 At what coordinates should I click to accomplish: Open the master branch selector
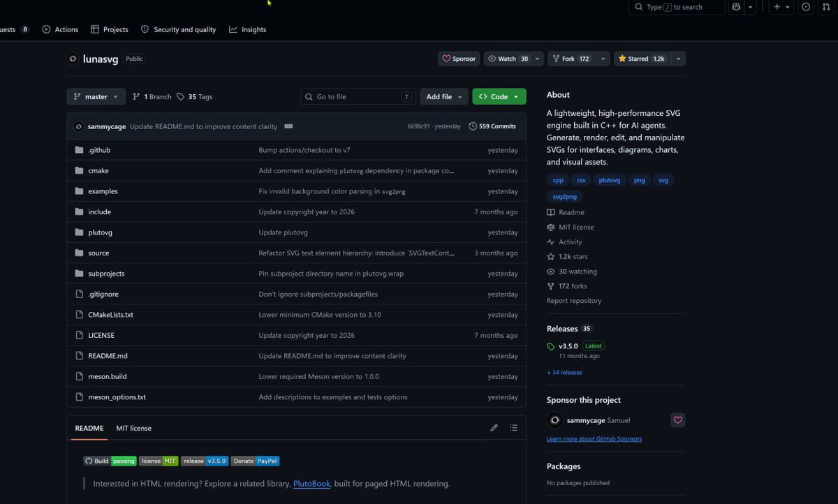96,96
